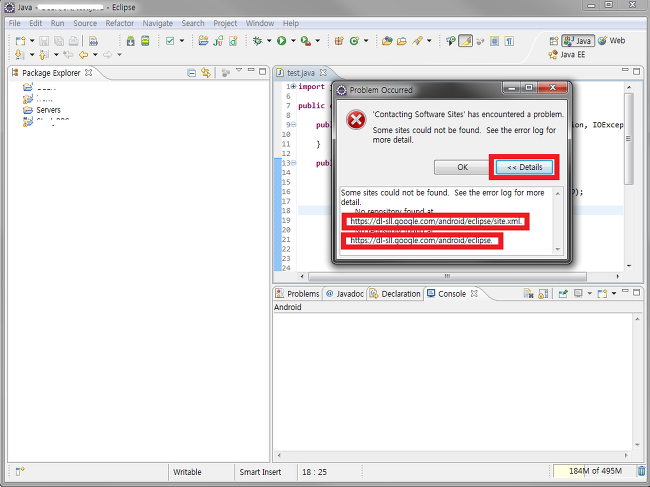Click the Search flashlight toolbar icon
This screenshot has height=487, width=650.
[x=418, y=41]
